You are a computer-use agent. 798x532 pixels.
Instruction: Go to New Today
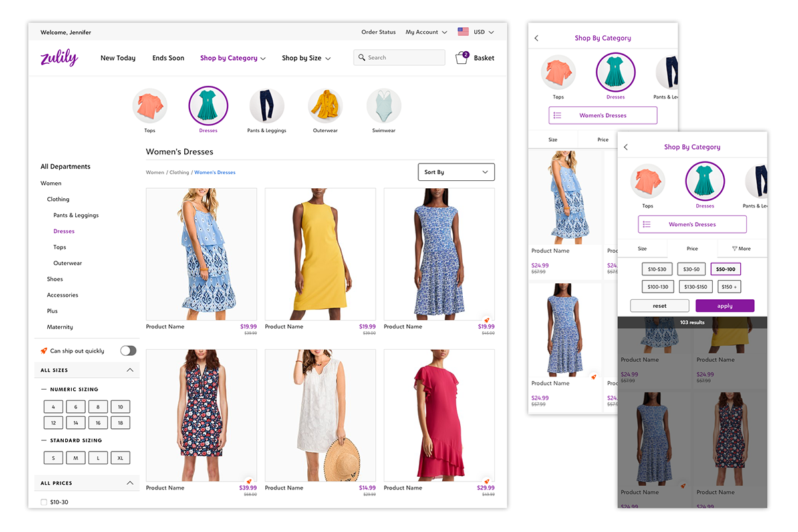click(118, 59)
